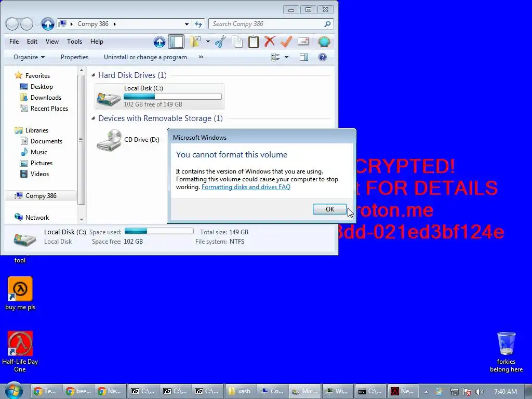The image size is (532, 399).
Task: Click the forkies belong here recycle bin
Action: click(506, 352)
